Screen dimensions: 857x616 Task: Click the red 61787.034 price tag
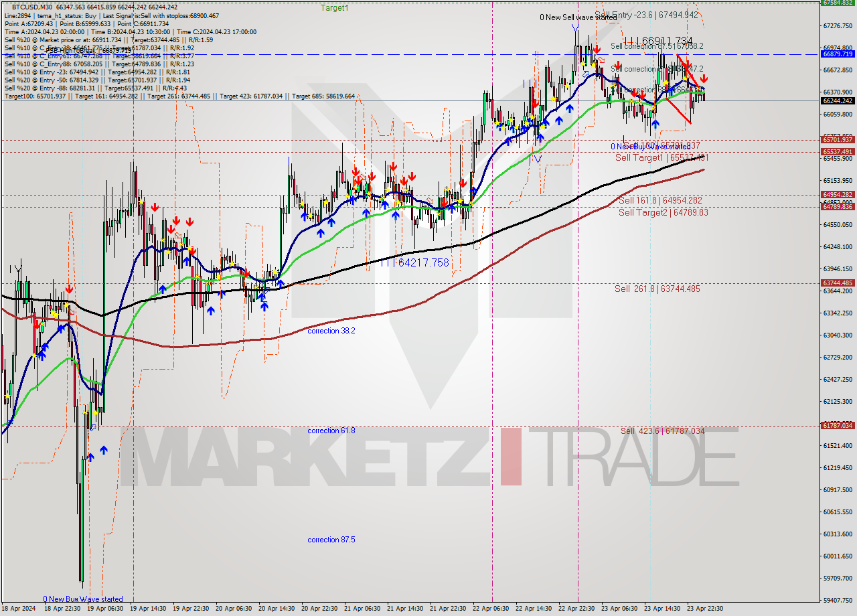pyautogui.click(x=837, y=425)
